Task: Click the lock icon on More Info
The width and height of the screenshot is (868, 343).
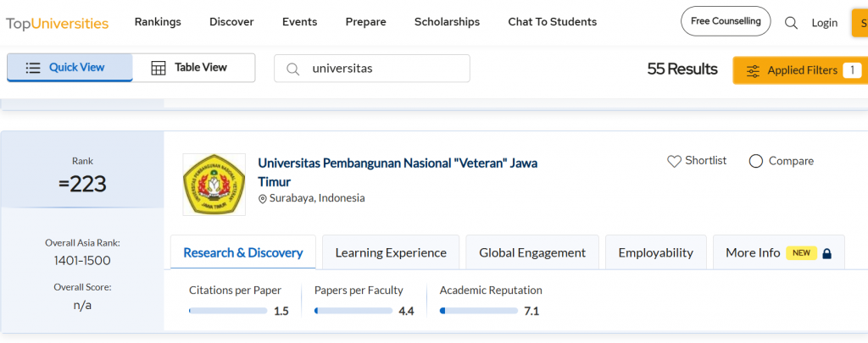Action: click(x=827, y=253)
